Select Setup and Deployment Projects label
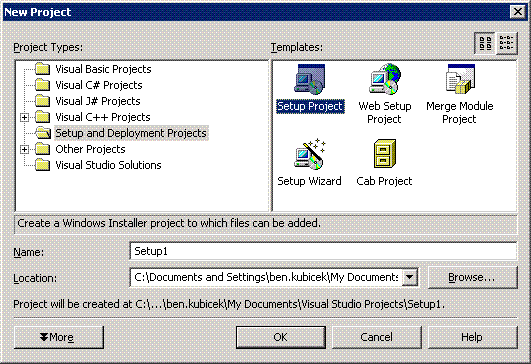The height and width of the screenshot is (364, 531). (x=131, y=133)
